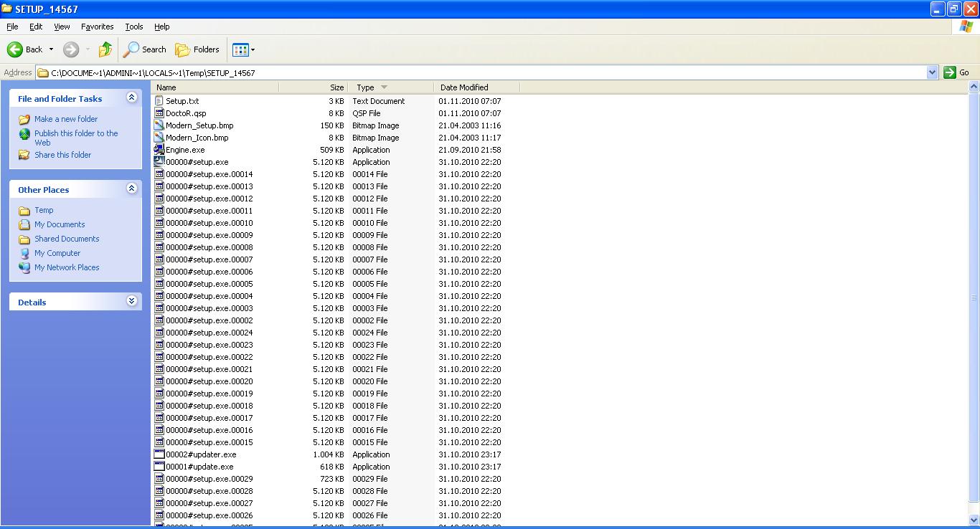
Task: Select file name 00000#setup.exe.00015
Action: [x=209, y=442]
